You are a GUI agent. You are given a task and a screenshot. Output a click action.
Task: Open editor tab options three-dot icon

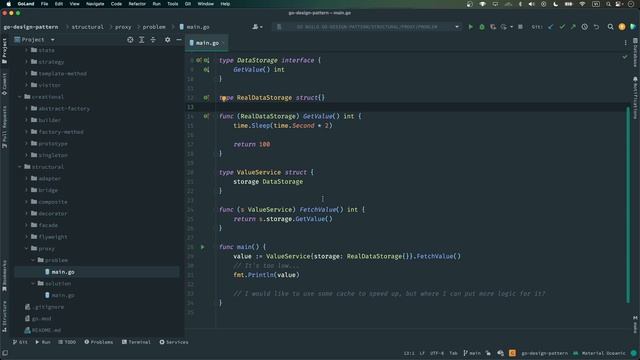(625, 42)
